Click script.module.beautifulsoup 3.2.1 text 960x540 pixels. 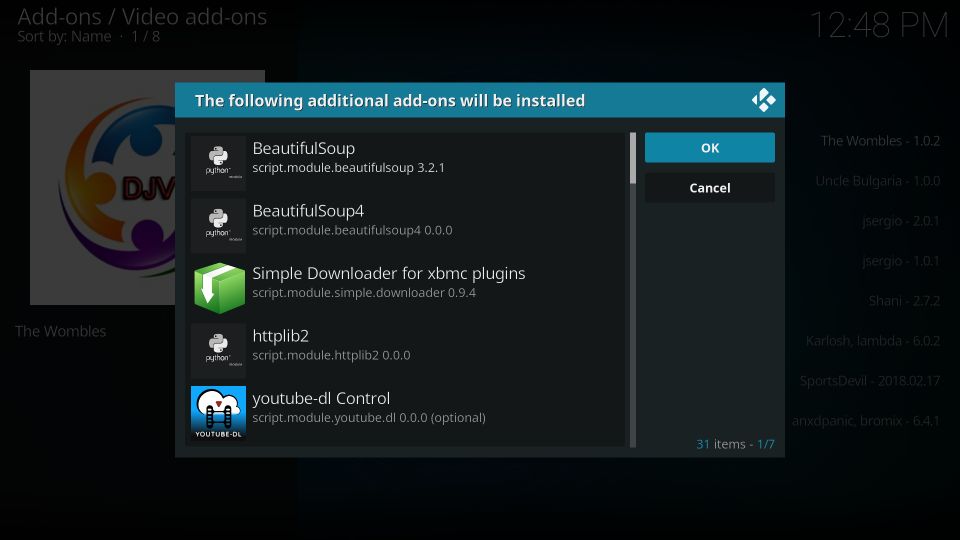coord(348,168)
